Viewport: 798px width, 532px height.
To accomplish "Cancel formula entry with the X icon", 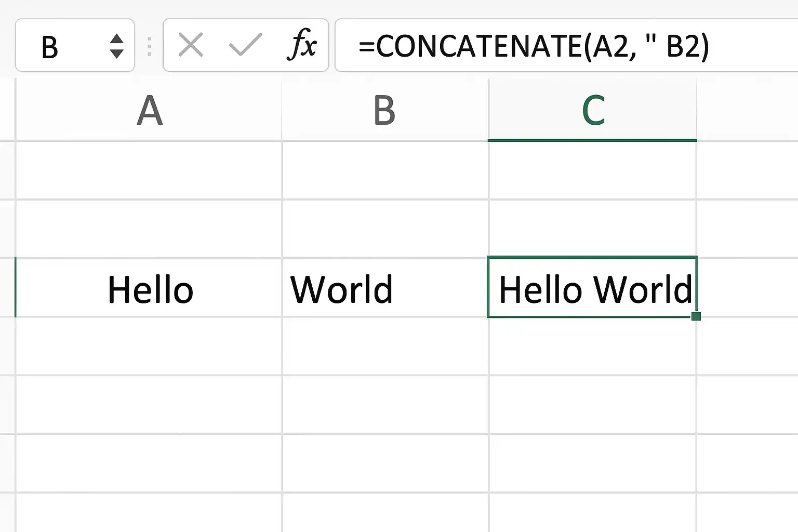I will coord(190,45).
